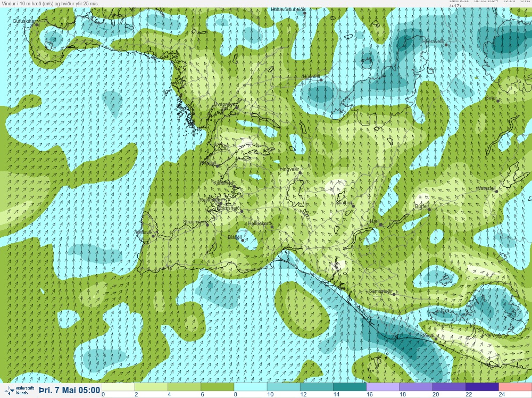Click the Veðurstofa Íslands logo
The height and width of the screenshot is (398, 532).
pos(19,391)
